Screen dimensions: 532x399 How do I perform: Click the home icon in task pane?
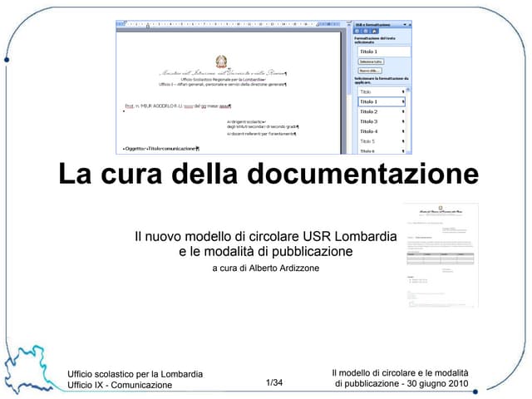[x=374, y=32]
